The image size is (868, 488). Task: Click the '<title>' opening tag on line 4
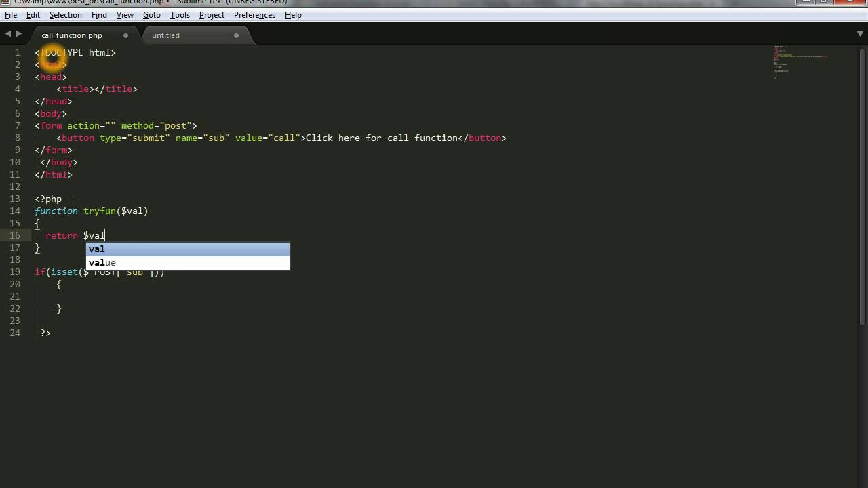tap(75, 89)
